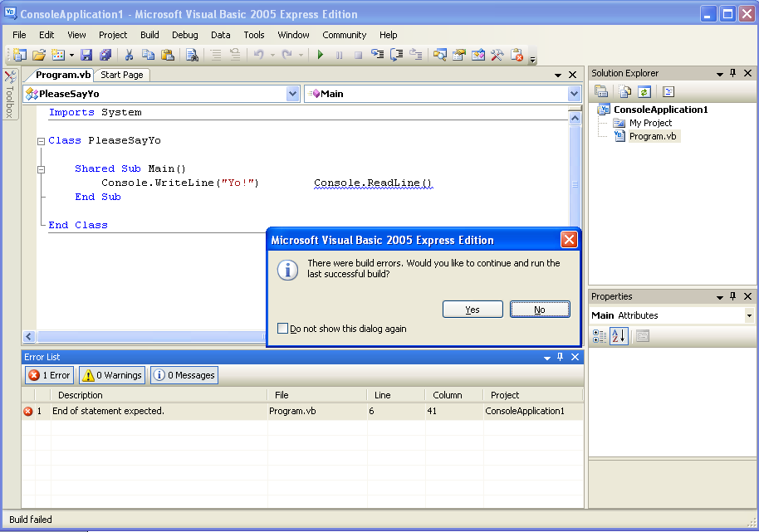The width and height of the screenshot is (759, 532).
Task: Click Solution Explorer Show All Files icon
Action: [x=625, y=91]
